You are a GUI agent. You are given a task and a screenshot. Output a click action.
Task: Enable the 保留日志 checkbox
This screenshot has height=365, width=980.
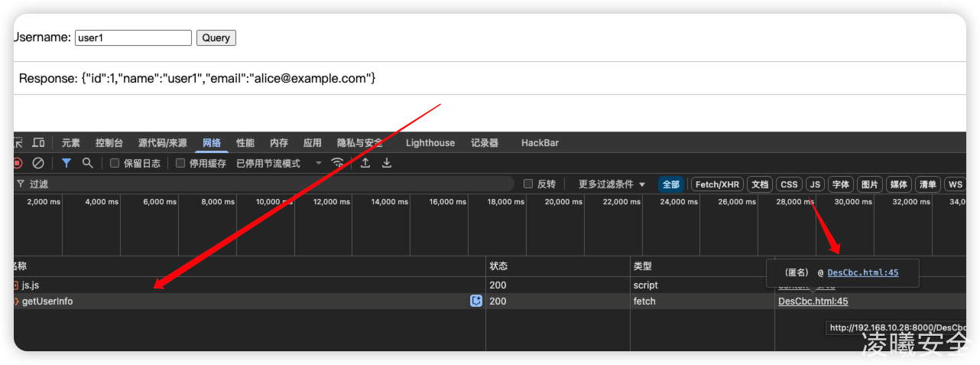pyautogui.click(x=115, y=163)
